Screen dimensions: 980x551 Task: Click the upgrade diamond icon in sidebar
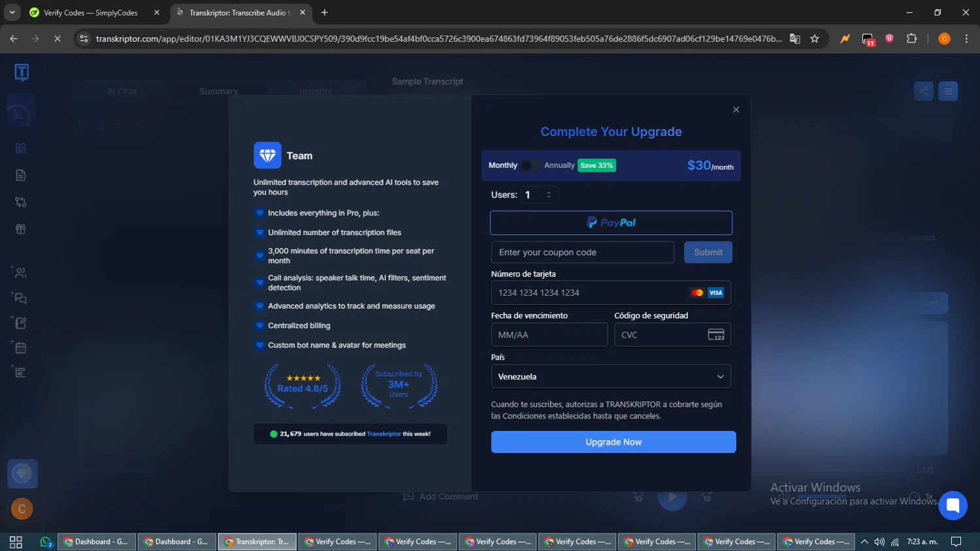tap(22, 473)
